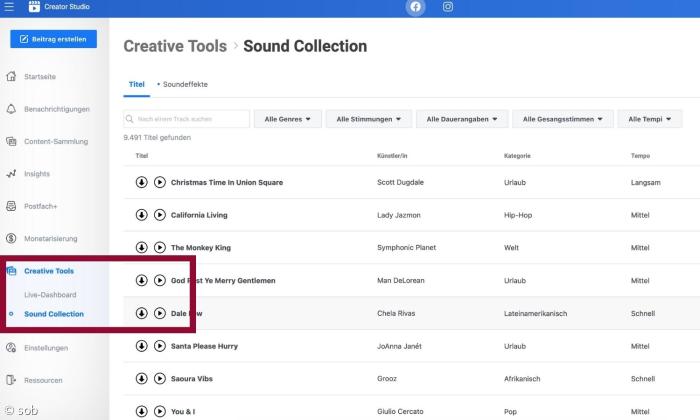Open Monetarisierung dollar icon

point(11,238)
